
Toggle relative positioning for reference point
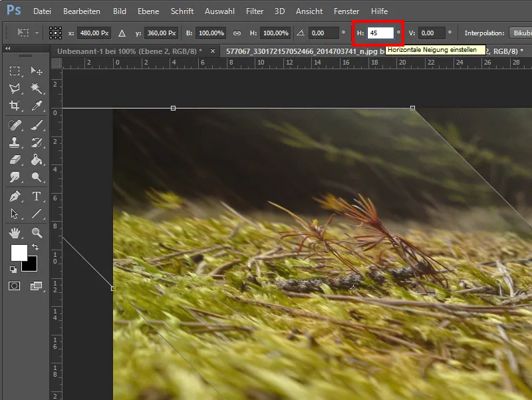[122, 33]
